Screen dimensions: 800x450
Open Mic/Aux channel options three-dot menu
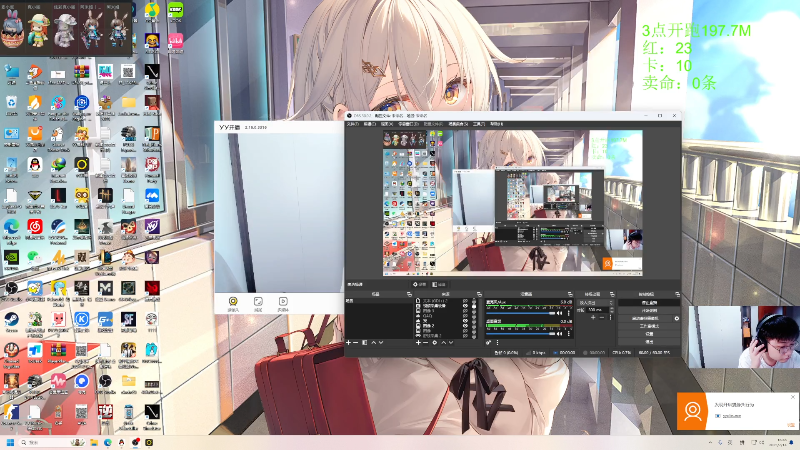[569, 313]
